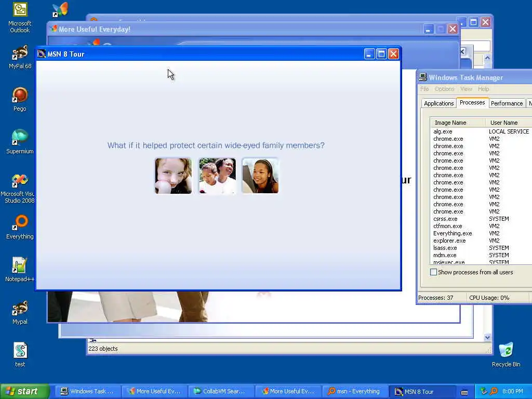532x399 pixels.
Task: Click LOCAL SERVICE user name cell
Action: (509, 131)
